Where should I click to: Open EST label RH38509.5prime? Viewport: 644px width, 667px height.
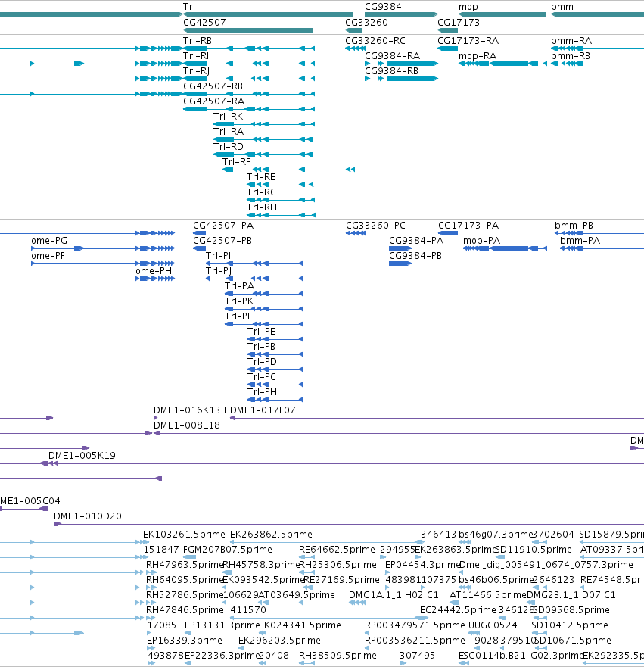(338, 656)
